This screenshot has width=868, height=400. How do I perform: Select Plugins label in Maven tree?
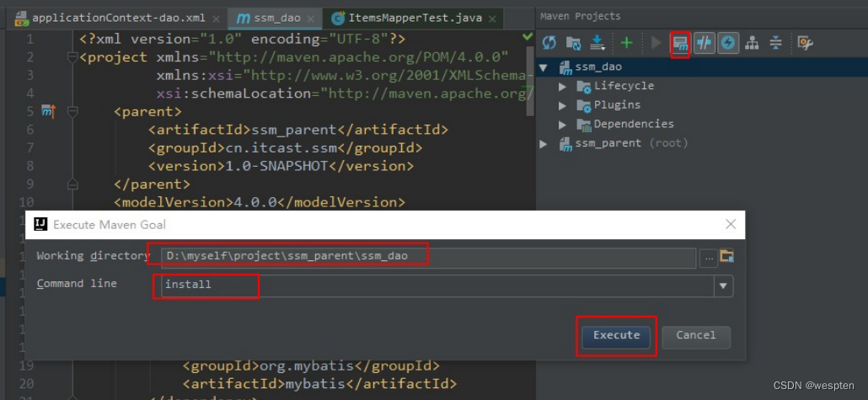click(x=617, y=104)
